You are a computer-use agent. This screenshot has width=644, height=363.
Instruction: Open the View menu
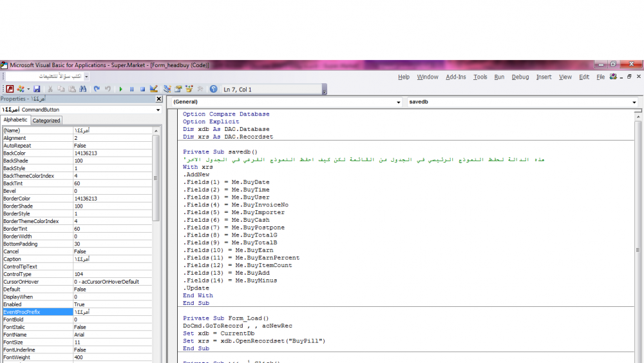pos(565,77)
